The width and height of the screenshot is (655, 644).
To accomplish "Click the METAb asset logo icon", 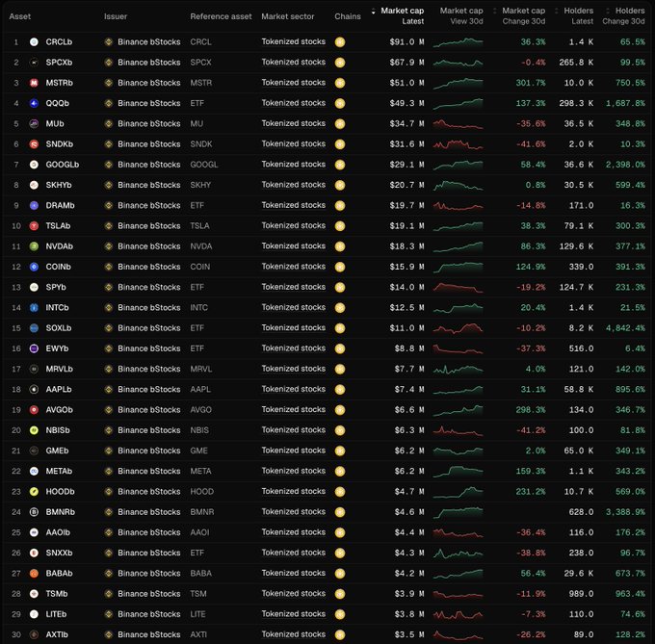I will [35, 472].
